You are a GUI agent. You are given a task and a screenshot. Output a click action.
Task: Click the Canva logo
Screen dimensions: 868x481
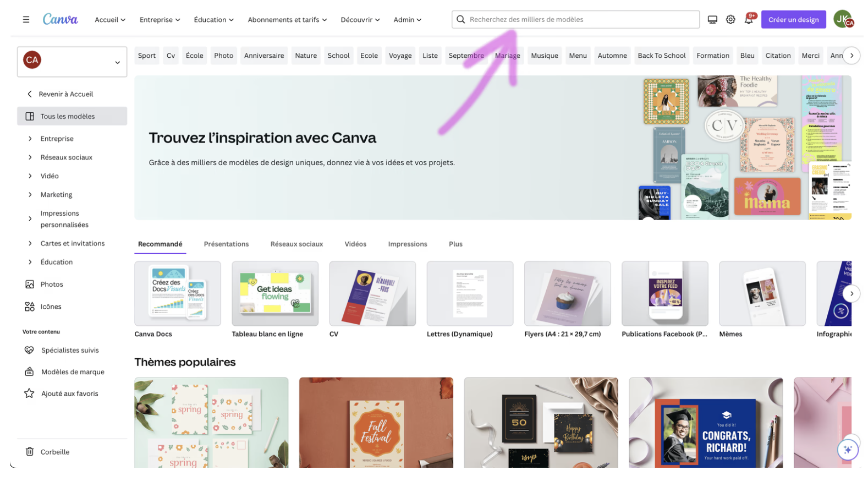(x=61, y=19)
